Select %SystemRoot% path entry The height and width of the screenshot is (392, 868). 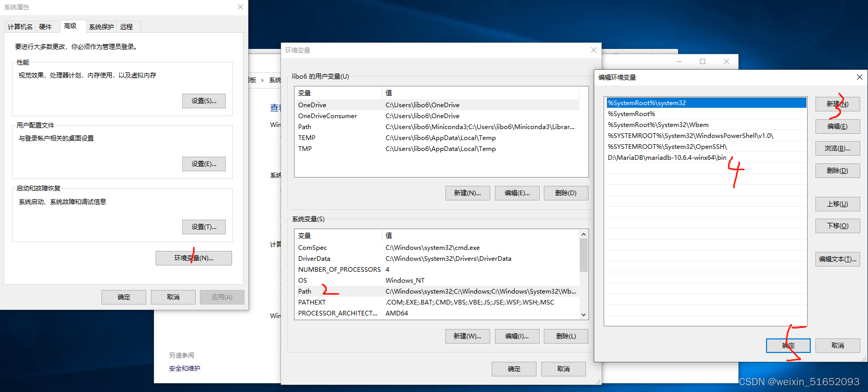706,114
